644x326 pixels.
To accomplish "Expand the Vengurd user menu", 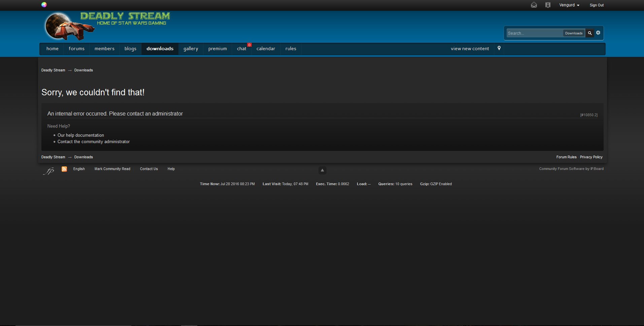I will 569,5.
